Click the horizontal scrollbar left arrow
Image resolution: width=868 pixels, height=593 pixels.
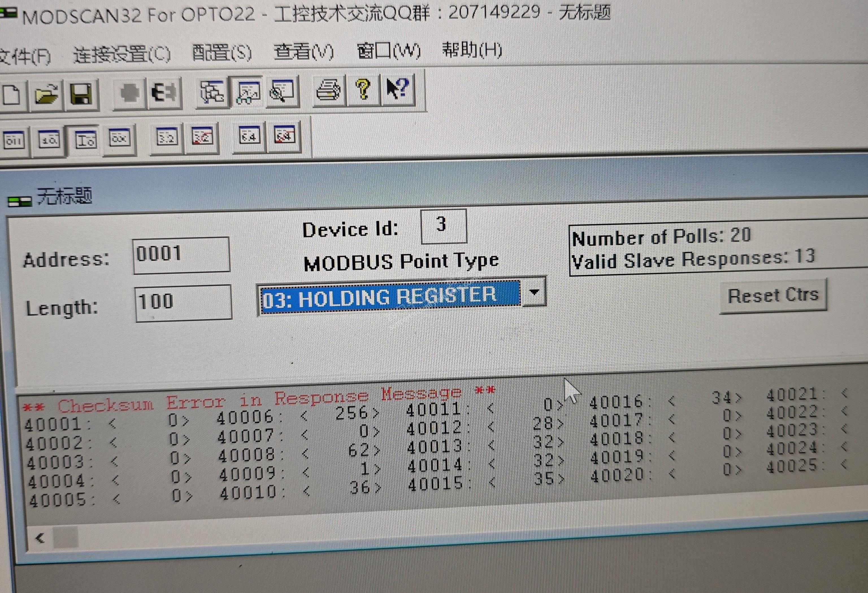pyautogui.click(x=40, y=538)
